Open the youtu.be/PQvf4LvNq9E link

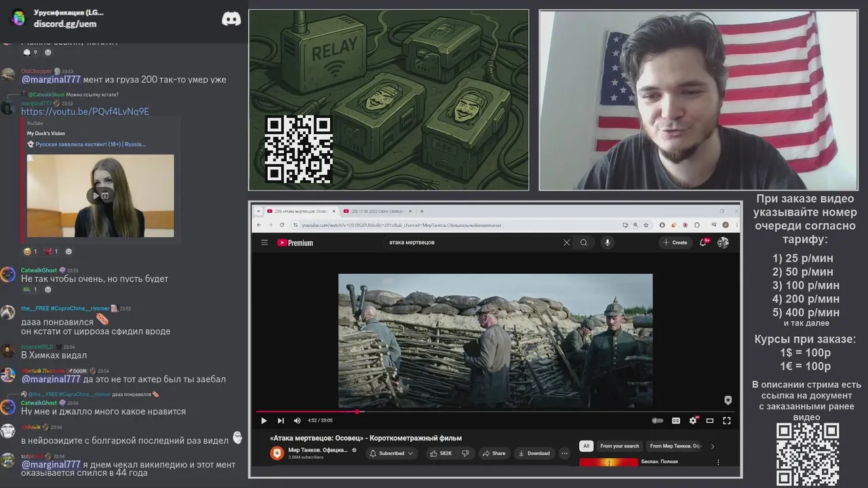85,111
